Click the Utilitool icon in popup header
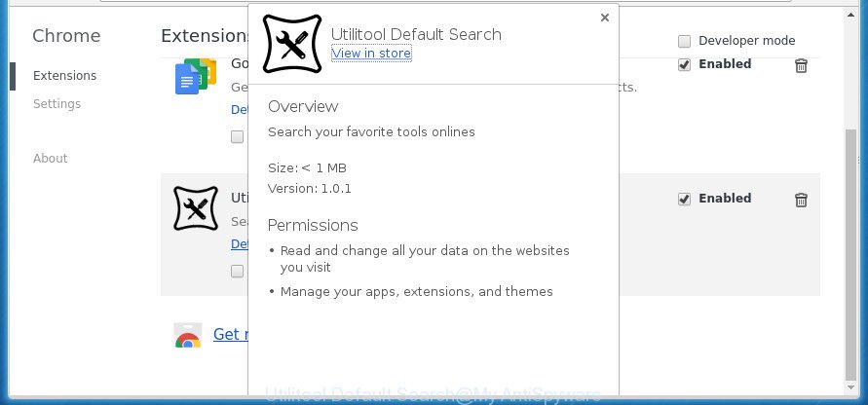This screenshot has height=405, width=868. pyautogui.click(x=291, y=44)
